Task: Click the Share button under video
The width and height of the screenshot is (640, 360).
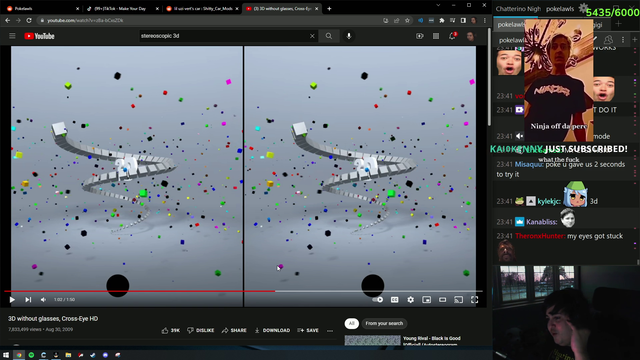Action: click(234, 330)
